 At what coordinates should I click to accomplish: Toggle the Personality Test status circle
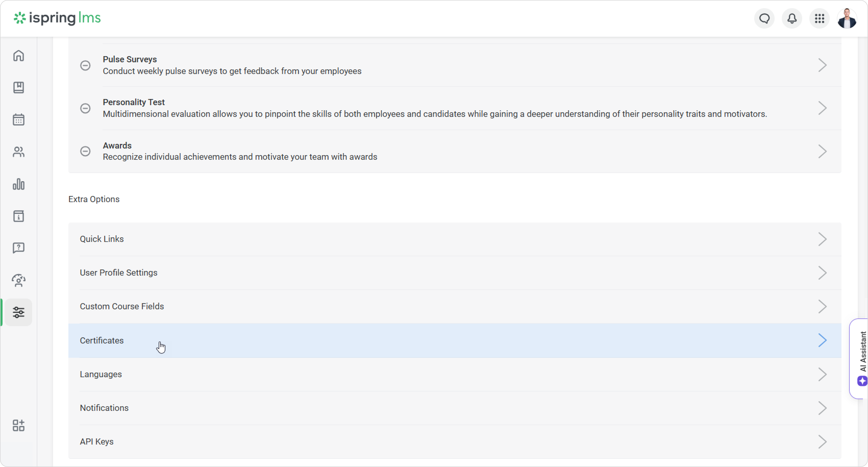pyautogui.click(x=85, y=108)
